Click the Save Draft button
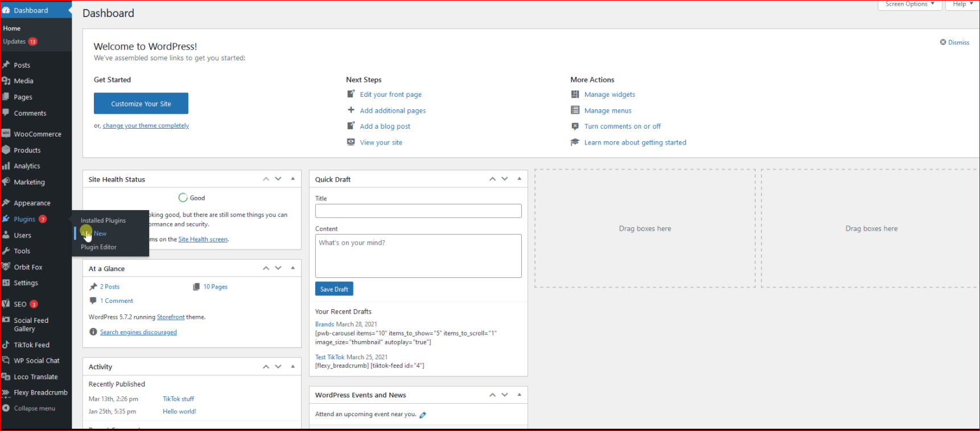 tap(334, 289)
